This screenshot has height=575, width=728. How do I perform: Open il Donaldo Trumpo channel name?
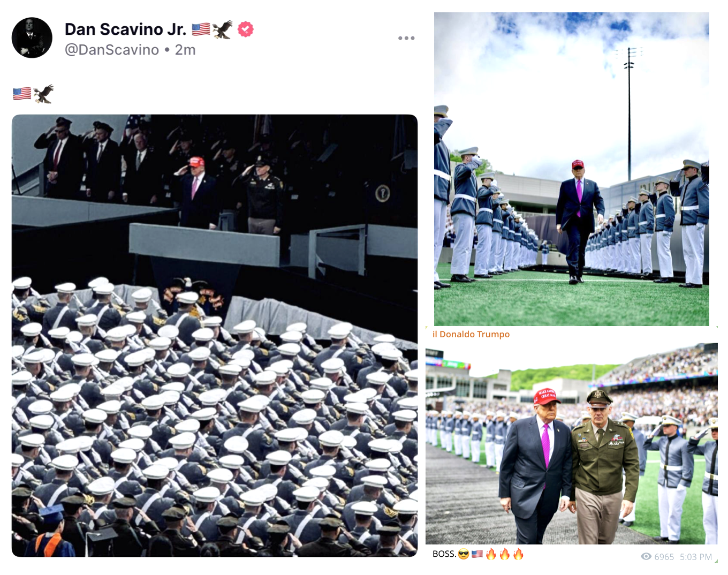[471, 334]
